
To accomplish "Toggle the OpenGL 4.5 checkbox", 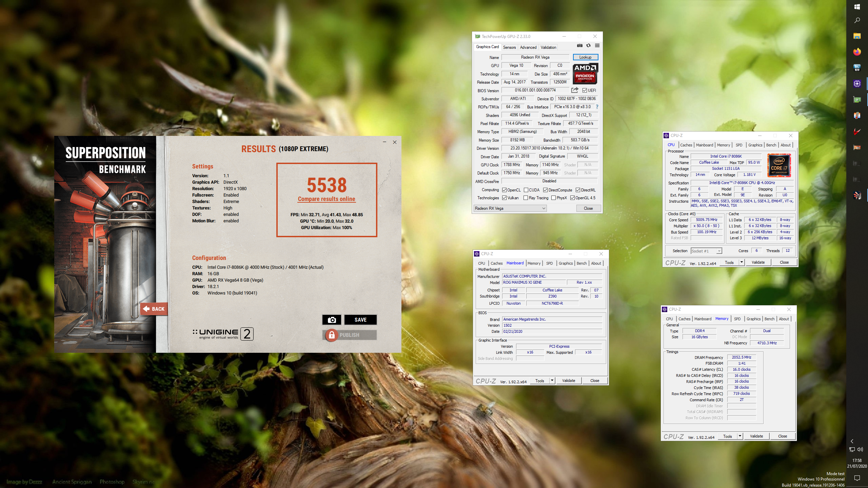I will click(x=572, y=198).
